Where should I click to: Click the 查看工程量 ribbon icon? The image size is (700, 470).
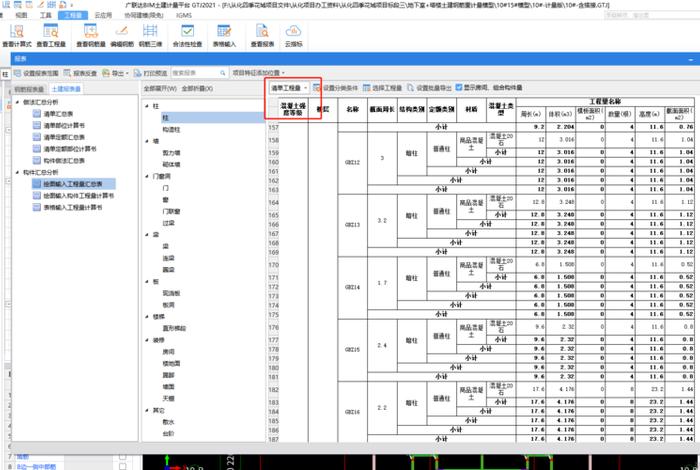tap(51, 36)
